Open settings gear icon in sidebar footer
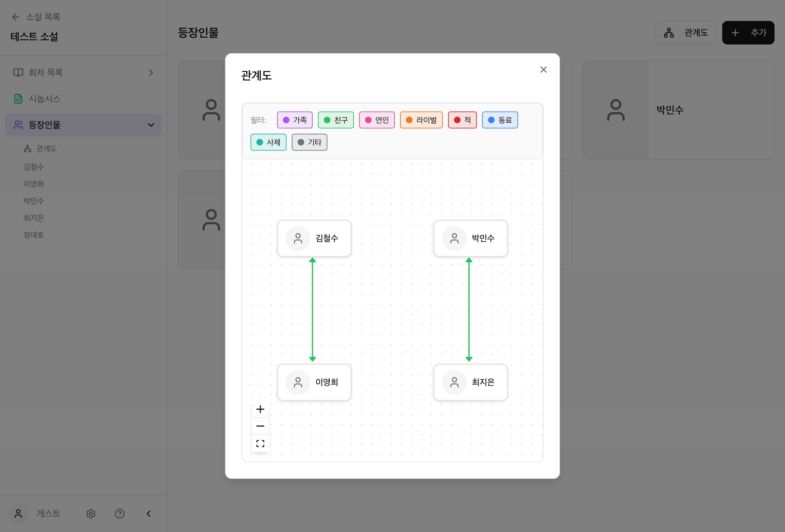The height and width of the screenshot is (532, 785). coord(91,514)
